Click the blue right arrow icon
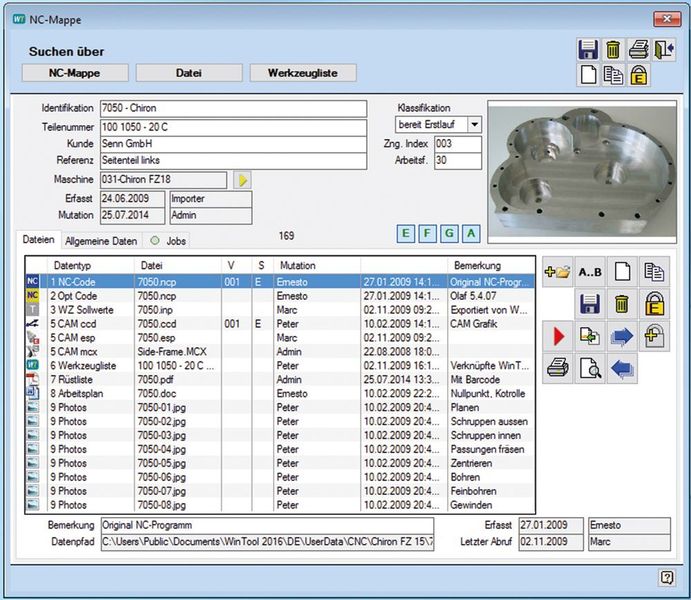Viewport: 691px width, 600px height. [x=622, y=336]
